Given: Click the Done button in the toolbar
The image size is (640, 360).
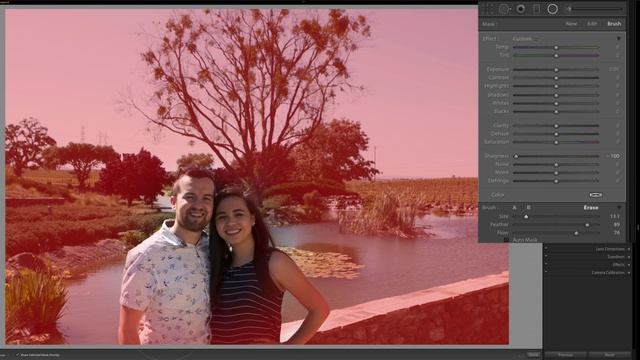Looking at the screenshot, I should (533, 355).
